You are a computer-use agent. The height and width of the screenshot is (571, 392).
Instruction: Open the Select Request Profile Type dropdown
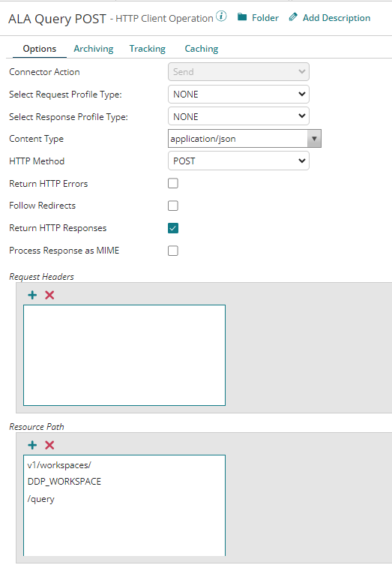(238, 95)
